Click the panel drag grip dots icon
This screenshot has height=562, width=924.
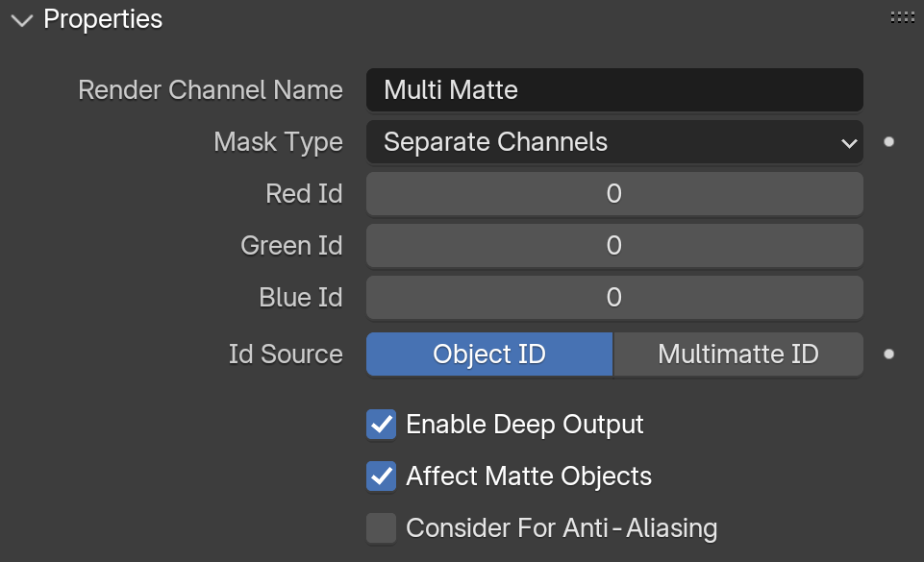click(902, 17)
